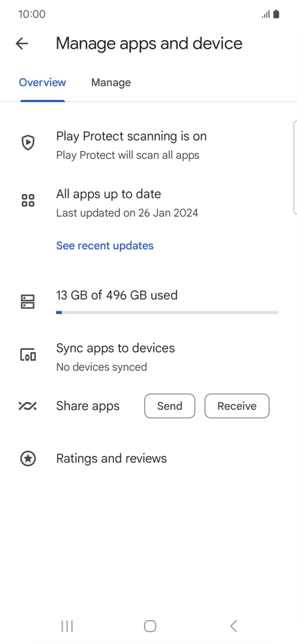Tap the apps grid icon for updates
This screenshot has height=644, width=297.
click(28, 201)
